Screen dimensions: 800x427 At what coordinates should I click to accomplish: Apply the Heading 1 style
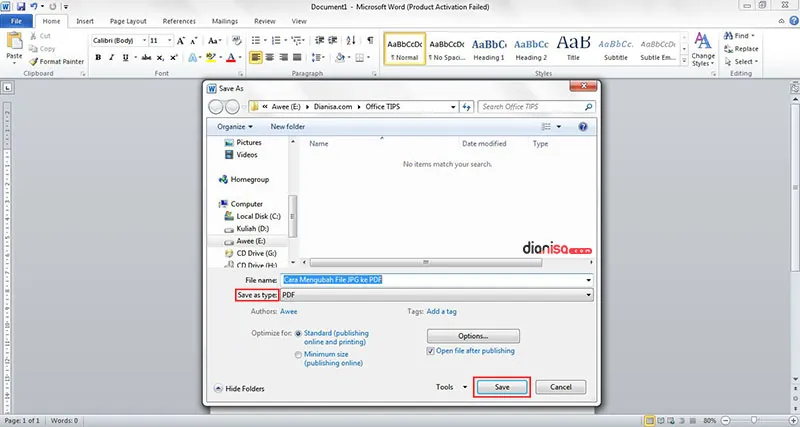(489, 49)
